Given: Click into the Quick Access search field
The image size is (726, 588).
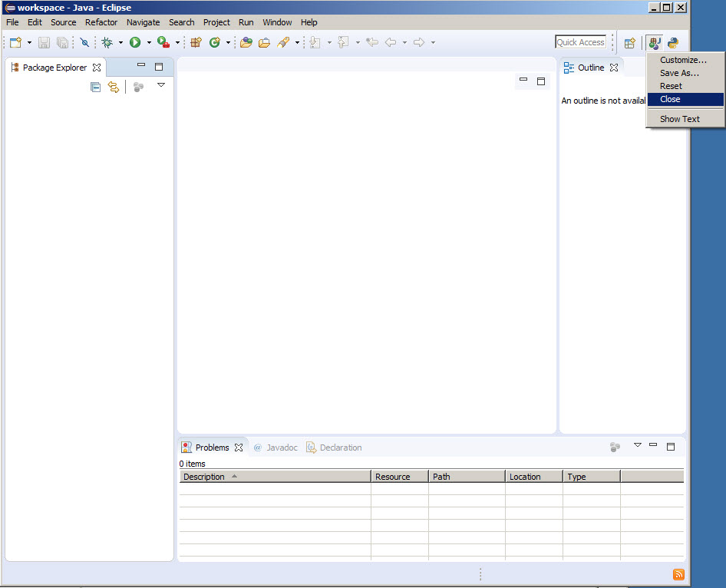Looking at the screenshot, I should (580, 42).
